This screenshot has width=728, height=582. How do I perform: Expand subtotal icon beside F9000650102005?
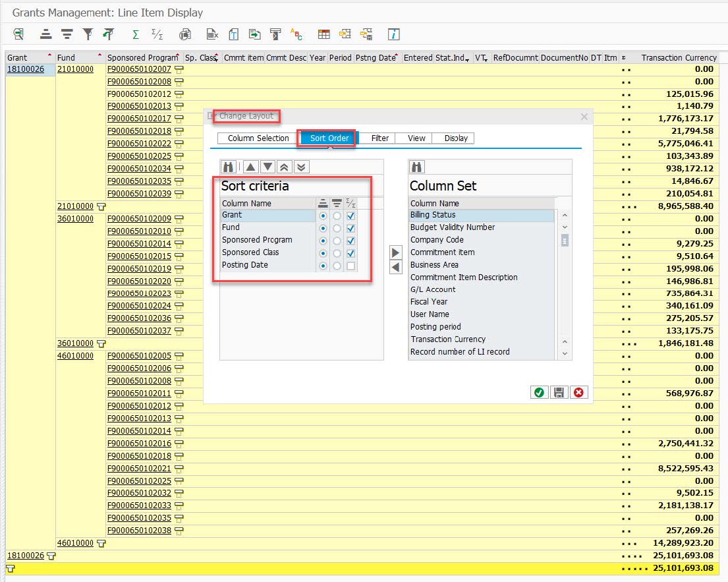[179, 357]
